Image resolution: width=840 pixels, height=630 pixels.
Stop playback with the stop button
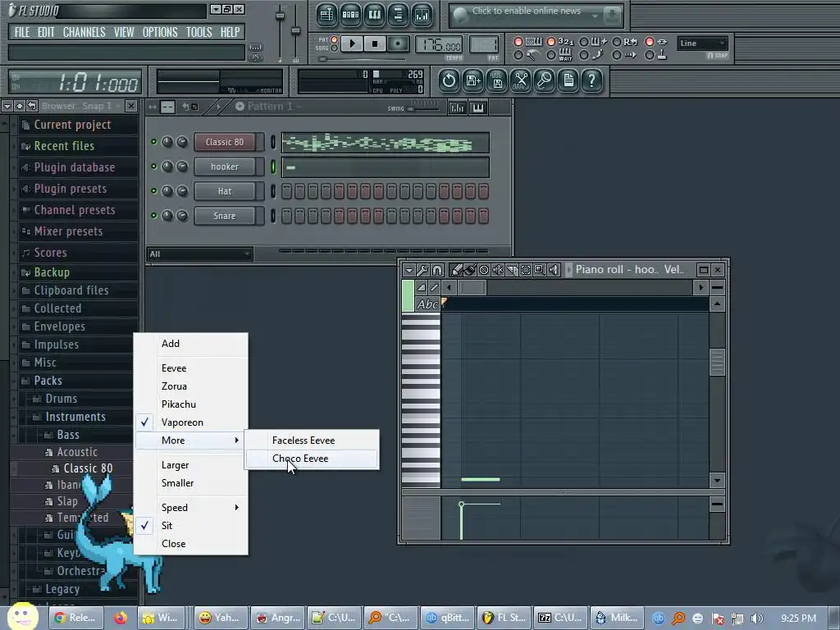coord(375,43)
